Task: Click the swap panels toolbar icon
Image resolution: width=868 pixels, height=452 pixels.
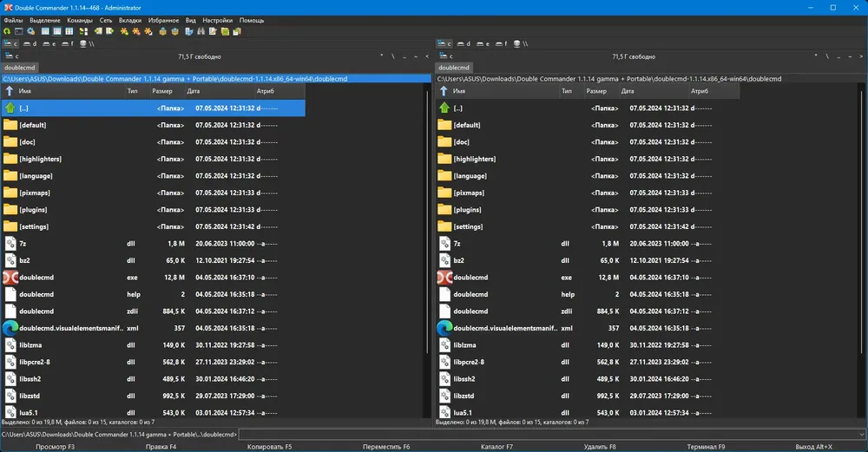Action: tap(83, 31)
